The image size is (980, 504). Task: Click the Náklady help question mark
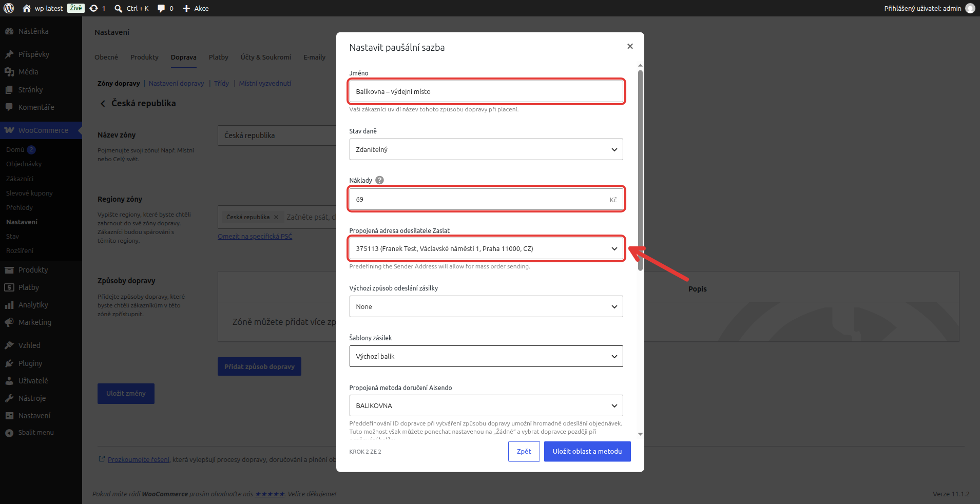click(379, 180)
